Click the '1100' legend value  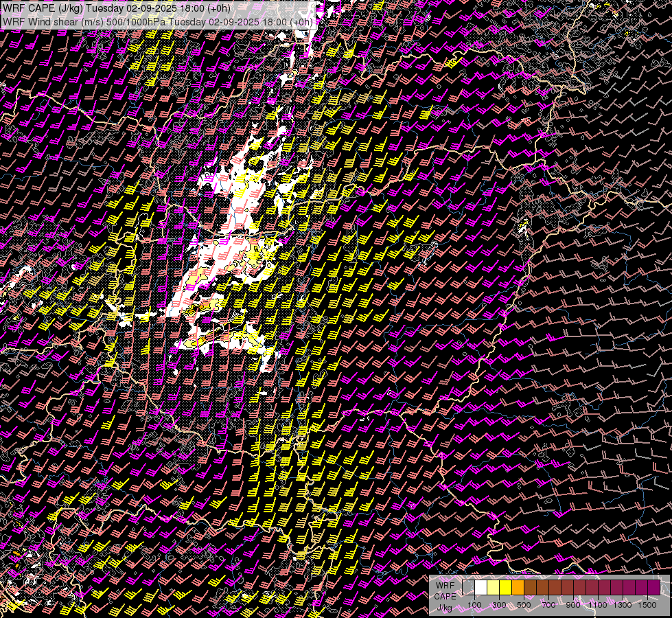pyautogui.click(x=597, y=605)
